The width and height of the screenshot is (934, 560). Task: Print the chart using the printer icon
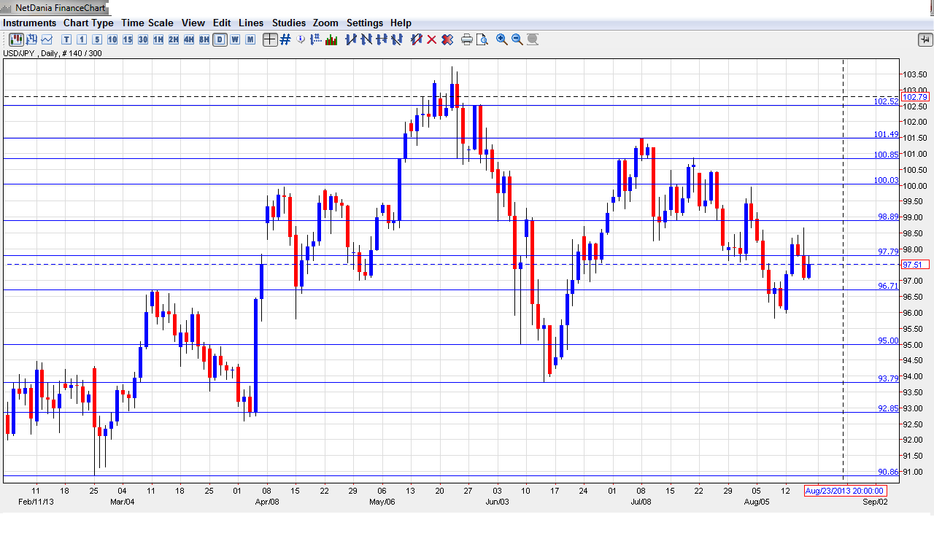[x=467, y=39]
